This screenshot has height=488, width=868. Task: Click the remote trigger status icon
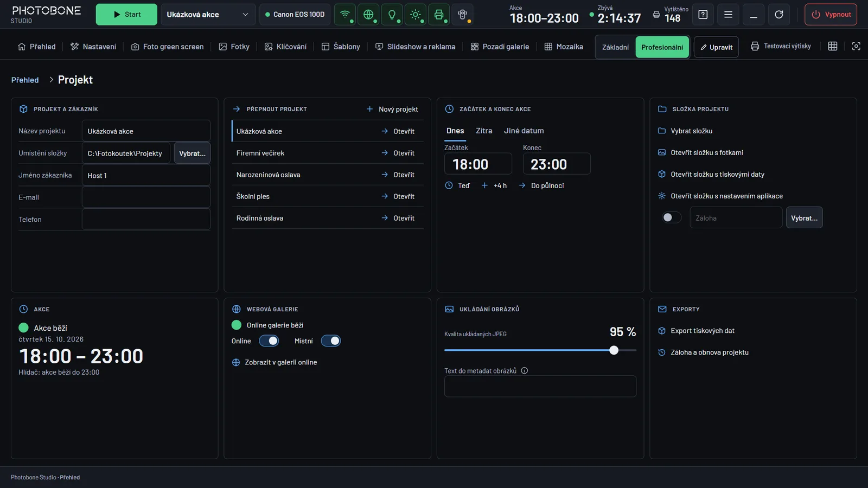coord(462,15)
